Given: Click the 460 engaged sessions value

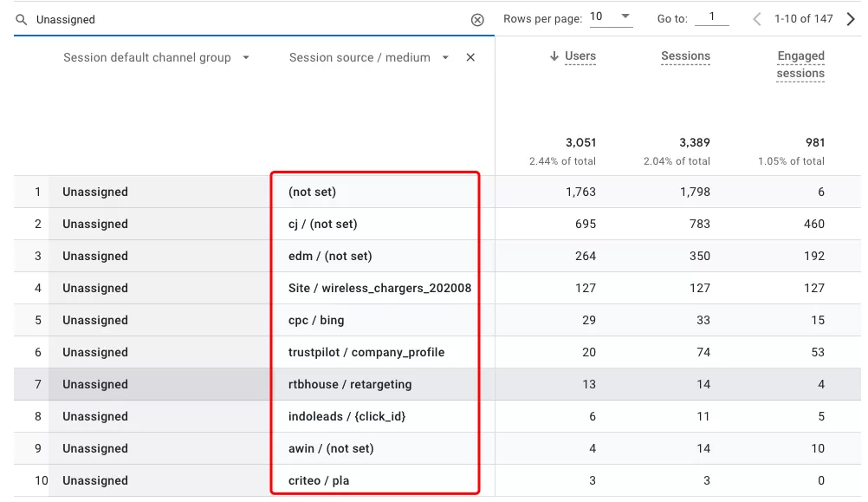Looking at the screenshot, I should [x=814, y=224].
